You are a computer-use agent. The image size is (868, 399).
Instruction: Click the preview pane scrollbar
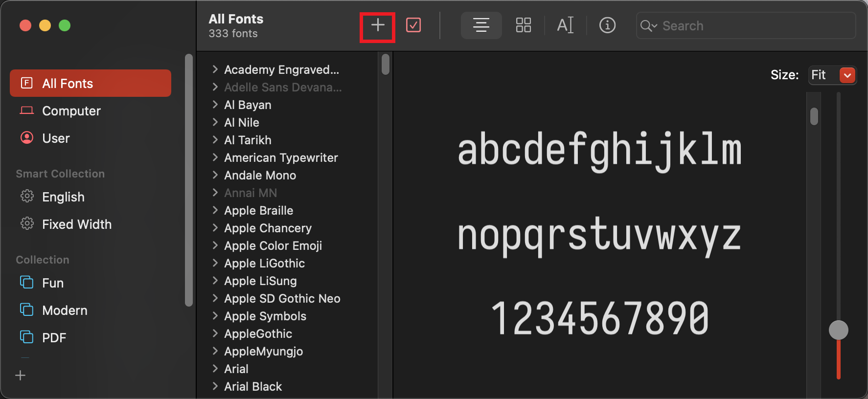click(x=814, y=116)
